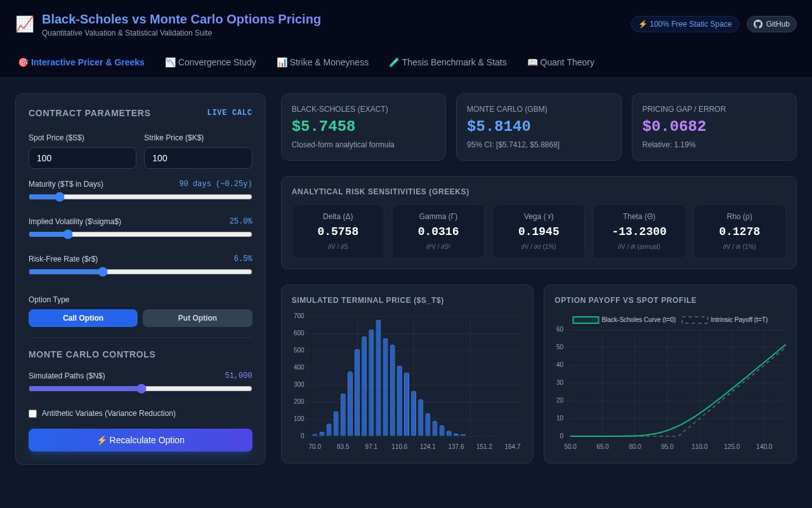Click the Maturity days slider
This screenshot has width=812, height=508.
(x=140, y=197)
